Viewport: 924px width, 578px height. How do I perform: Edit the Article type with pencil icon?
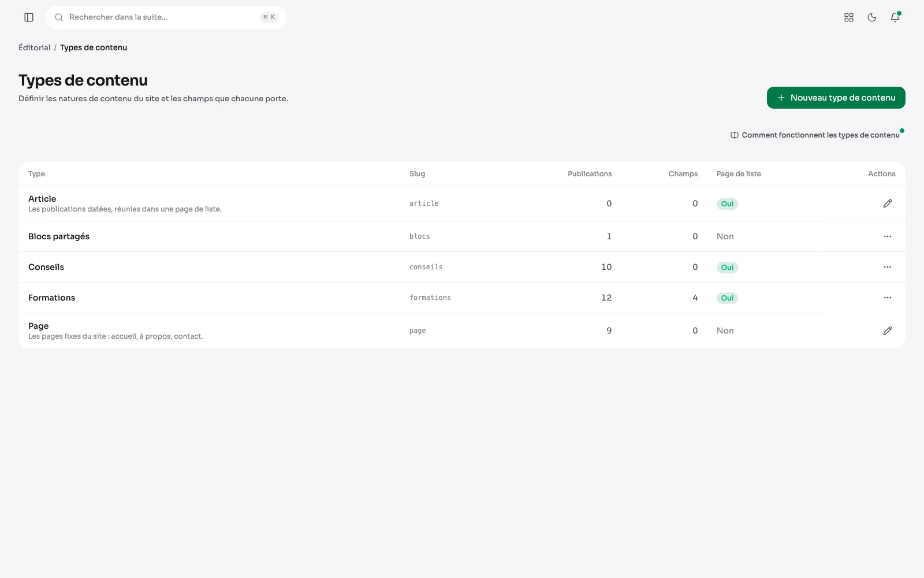tap(888, 203)
